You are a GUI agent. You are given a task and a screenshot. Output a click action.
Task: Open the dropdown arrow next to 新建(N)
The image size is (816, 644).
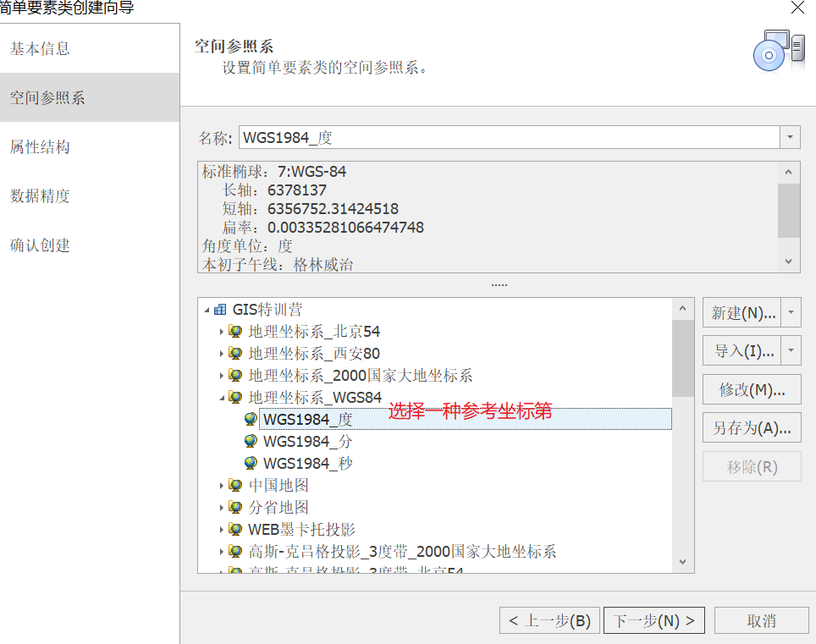[x=791, y=312]
